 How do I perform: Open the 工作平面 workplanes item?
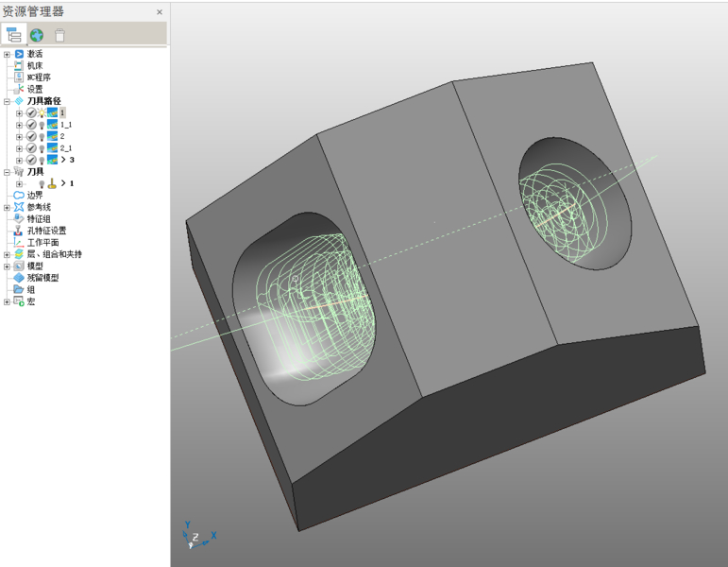pyautogui.click(x=42, y=243)
